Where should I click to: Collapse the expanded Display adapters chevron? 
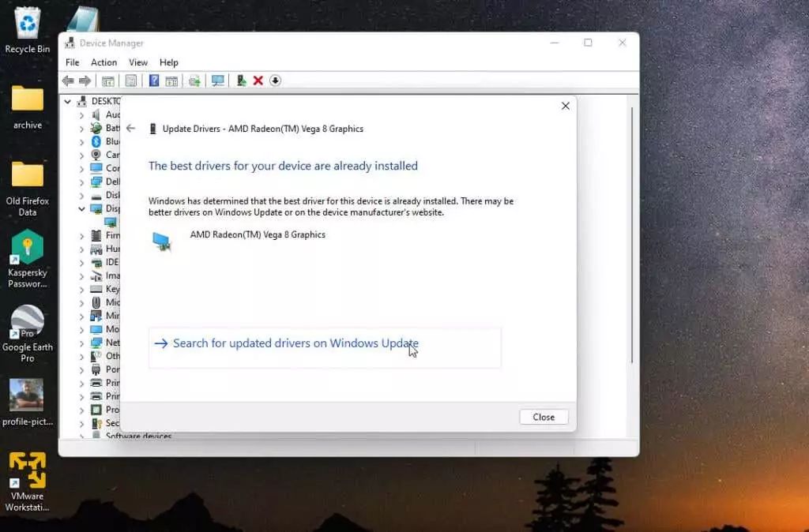click(81, 209)
